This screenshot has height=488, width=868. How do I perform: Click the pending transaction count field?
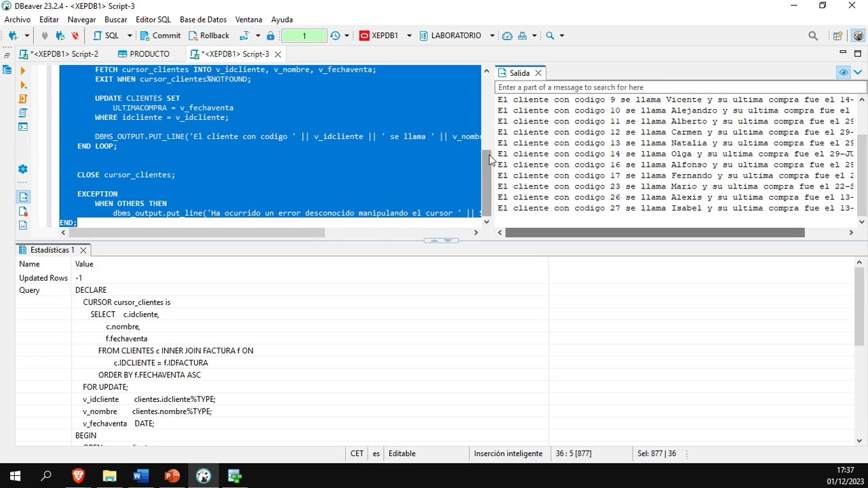tap(304, 36)
